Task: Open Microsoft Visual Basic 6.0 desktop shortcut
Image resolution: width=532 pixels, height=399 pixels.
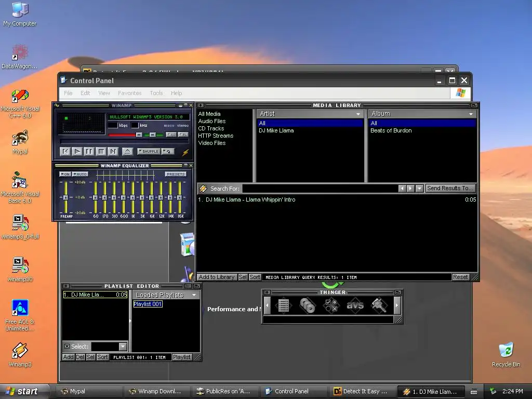Action: tap(20, 187)
